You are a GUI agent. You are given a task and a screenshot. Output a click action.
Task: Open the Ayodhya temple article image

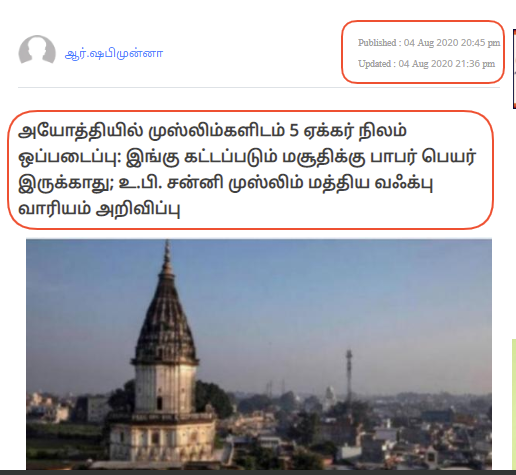tap(259, 354)
